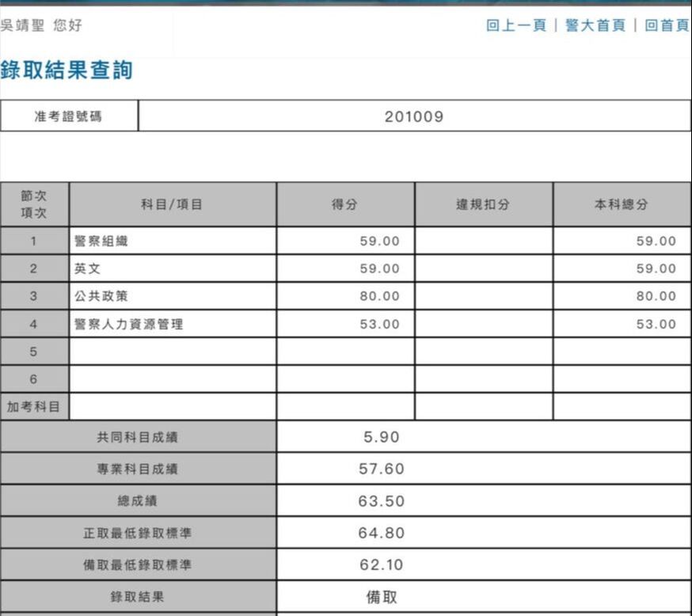This screenshot has height=616, width=692.
Task: Click the 科目/項目 column header
Action: 171,203
